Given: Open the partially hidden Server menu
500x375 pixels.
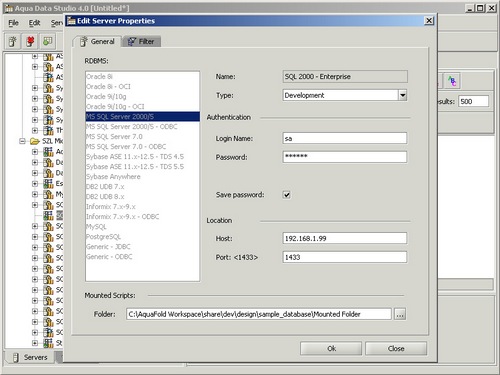Looking at the screenshot, I should [x=56, y=23].
